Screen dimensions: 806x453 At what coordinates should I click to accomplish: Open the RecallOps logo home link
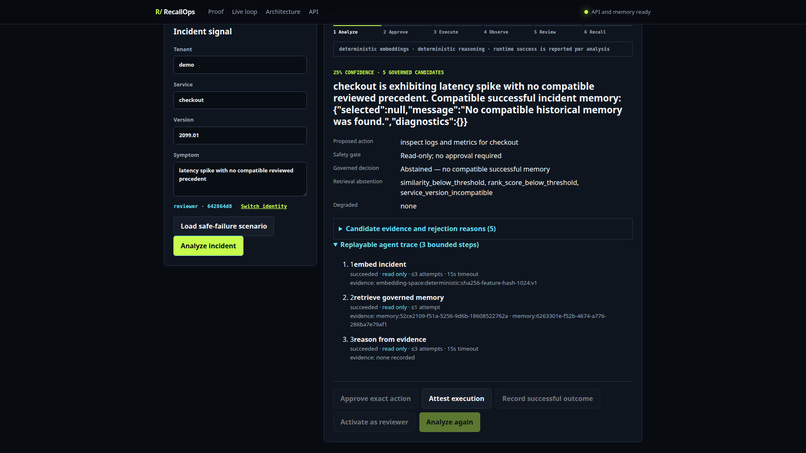(x=175, y=12)
